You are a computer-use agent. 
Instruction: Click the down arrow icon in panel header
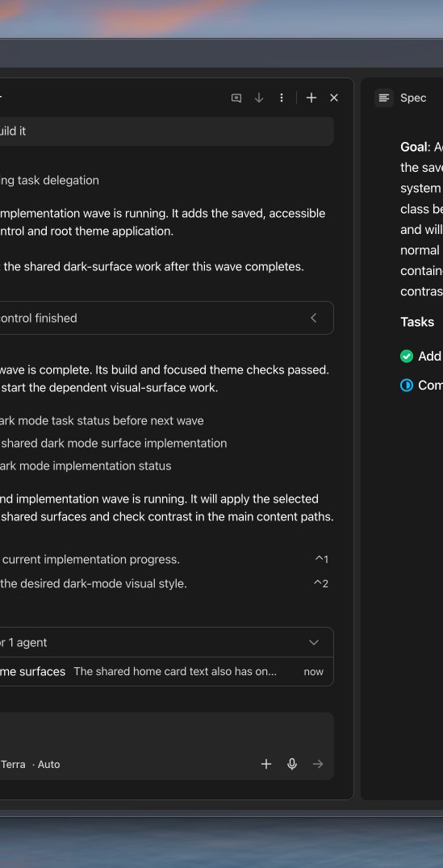[258, 98]
